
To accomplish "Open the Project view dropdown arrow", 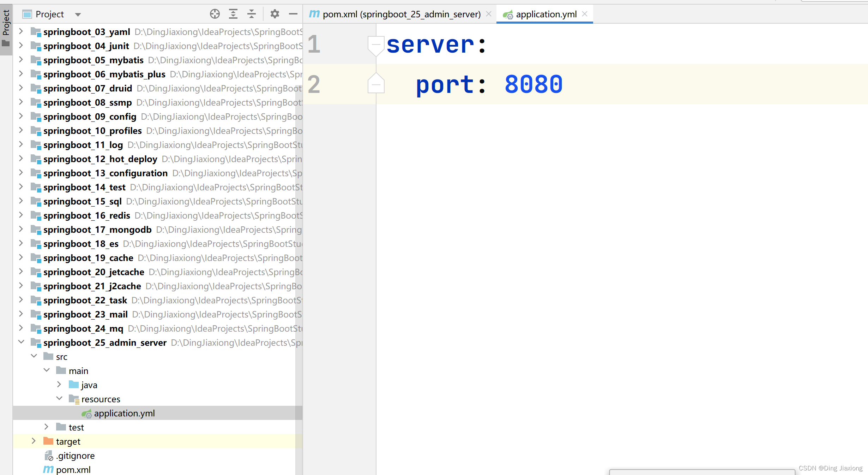I will (x=78, y=14).
